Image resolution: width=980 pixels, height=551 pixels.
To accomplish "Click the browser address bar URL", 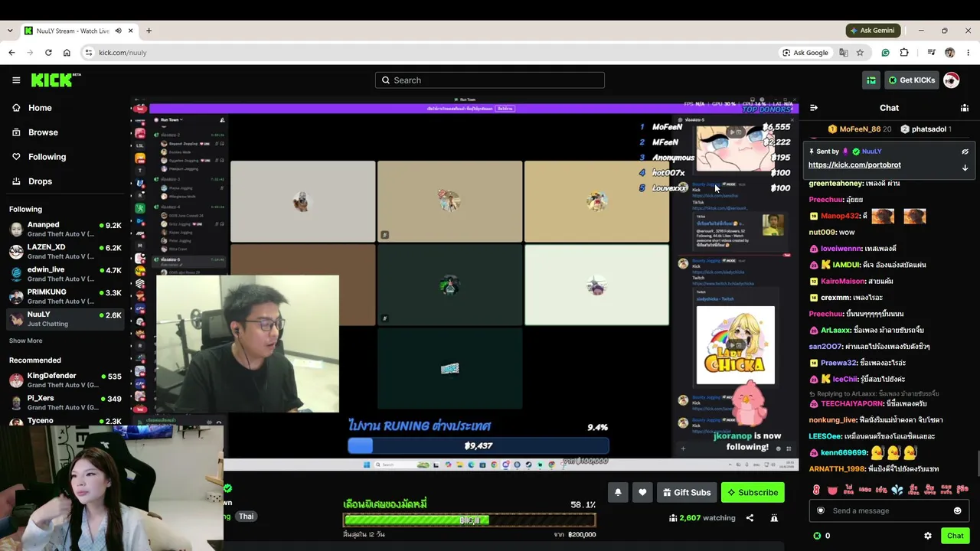I will point(122,53).
